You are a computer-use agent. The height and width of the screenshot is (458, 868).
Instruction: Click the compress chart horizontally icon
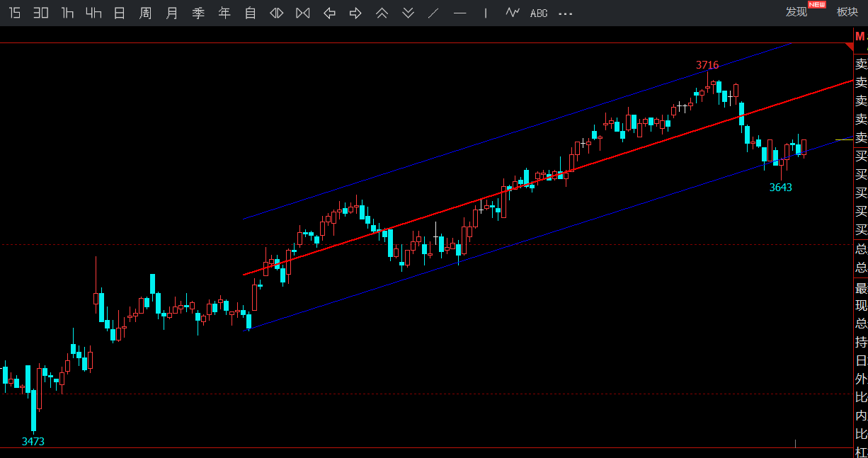pyautogui.click(x=277, y=13)
